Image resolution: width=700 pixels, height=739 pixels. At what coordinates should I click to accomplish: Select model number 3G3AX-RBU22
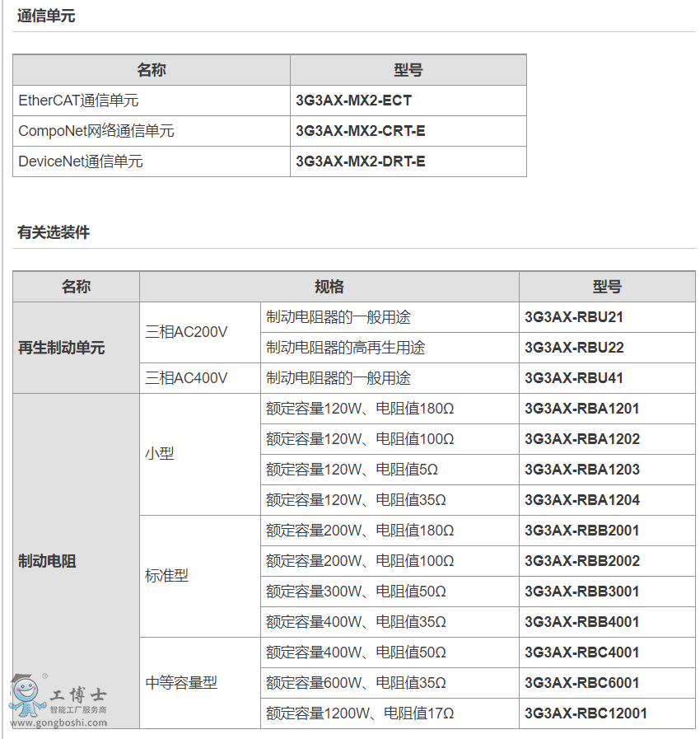click(574, 348)
